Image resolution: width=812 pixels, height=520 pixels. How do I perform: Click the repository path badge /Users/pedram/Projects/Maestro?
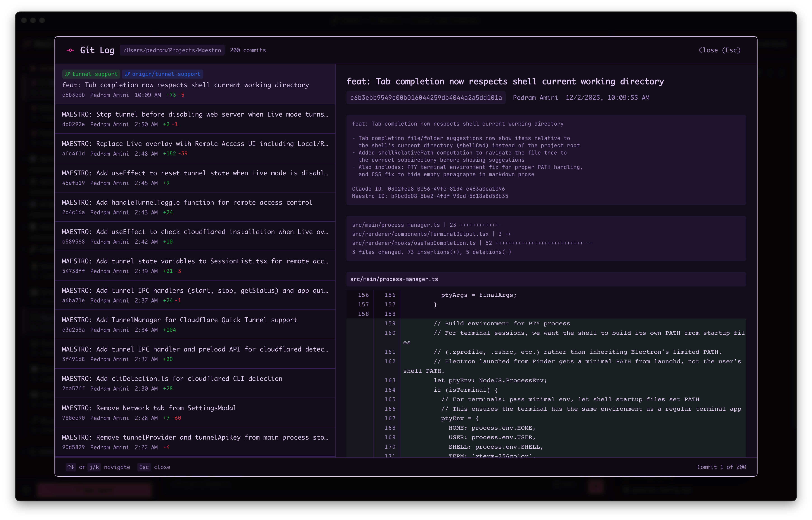[172, 50]
